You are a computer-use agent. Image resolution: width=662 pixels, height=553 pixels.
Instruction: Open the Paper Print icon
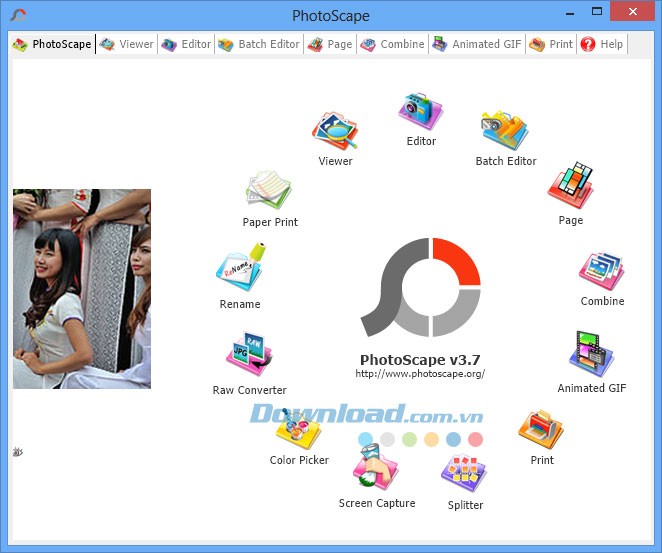(x=269, y=190)
